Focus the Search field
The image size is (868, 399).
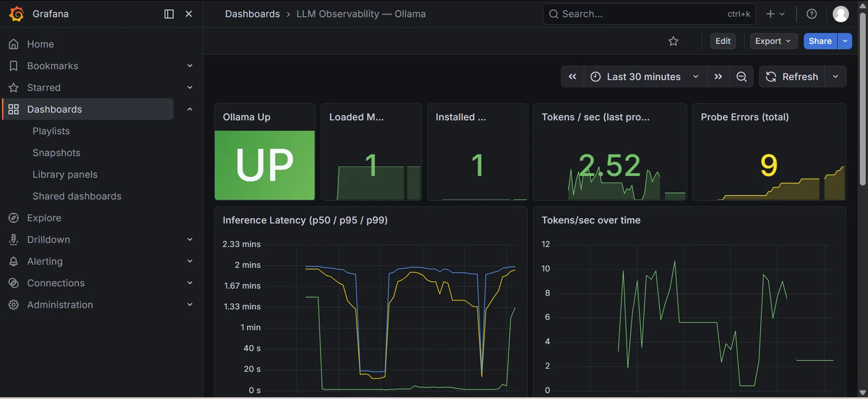point(649,14)
